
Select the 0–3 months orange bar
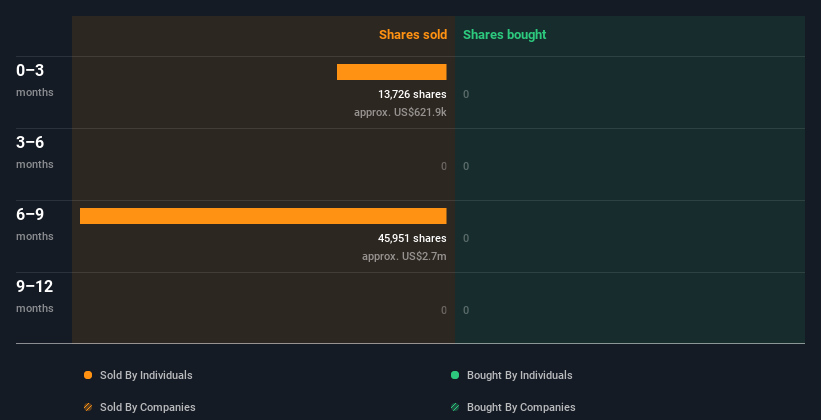click(391, 72)
